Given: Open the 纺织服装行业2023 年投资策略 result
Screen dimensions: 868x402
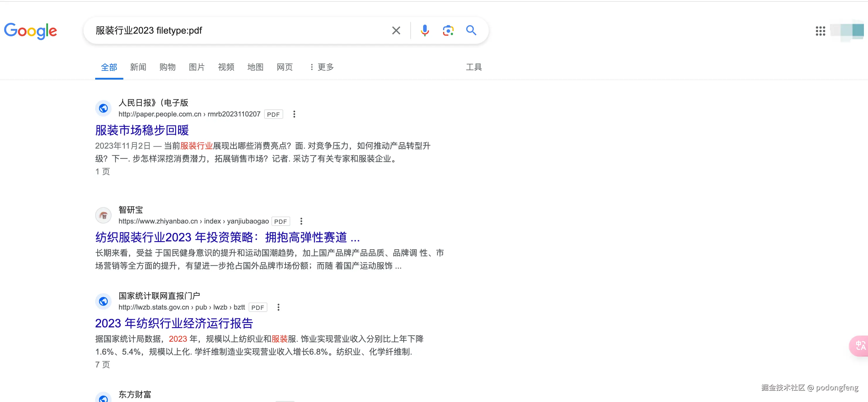Looking at the screenshot, I should tap(228, 237).
